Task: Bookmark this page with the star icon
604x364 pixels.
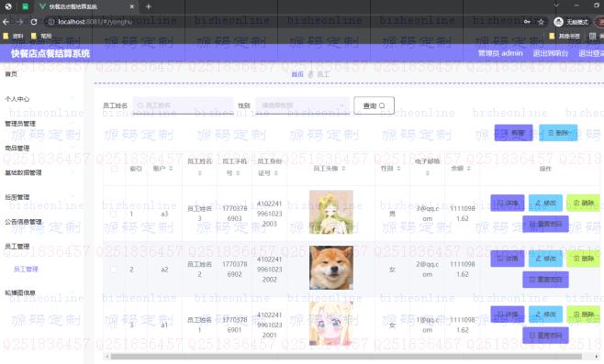Action: 541,22
